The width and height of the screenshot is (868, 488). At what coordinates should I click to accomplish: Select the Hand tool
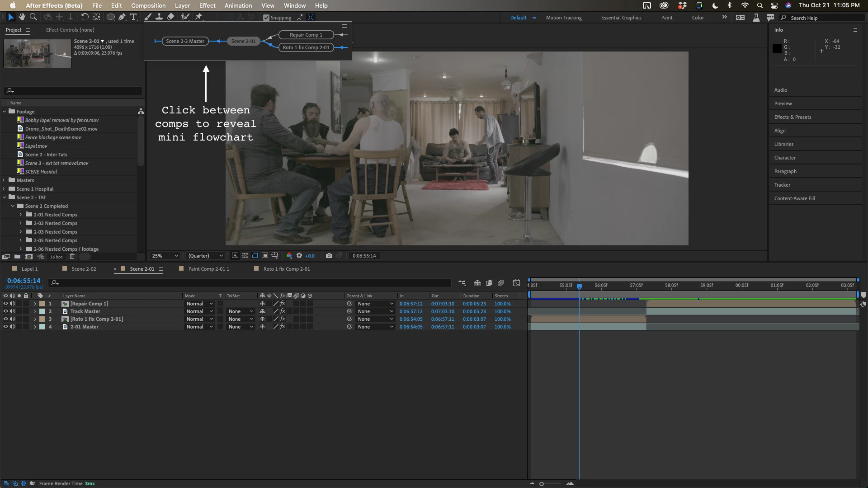click(22, 17)
